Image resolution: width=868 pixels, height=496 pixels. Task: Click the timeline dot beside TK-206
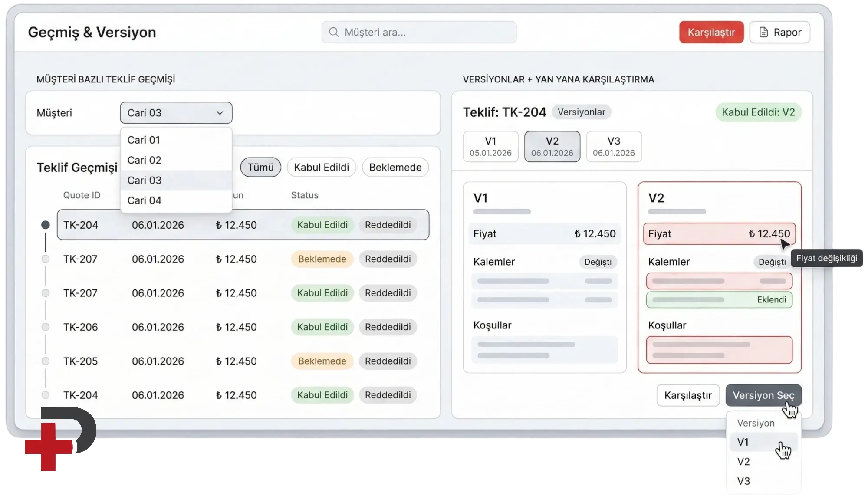[45, 327]
